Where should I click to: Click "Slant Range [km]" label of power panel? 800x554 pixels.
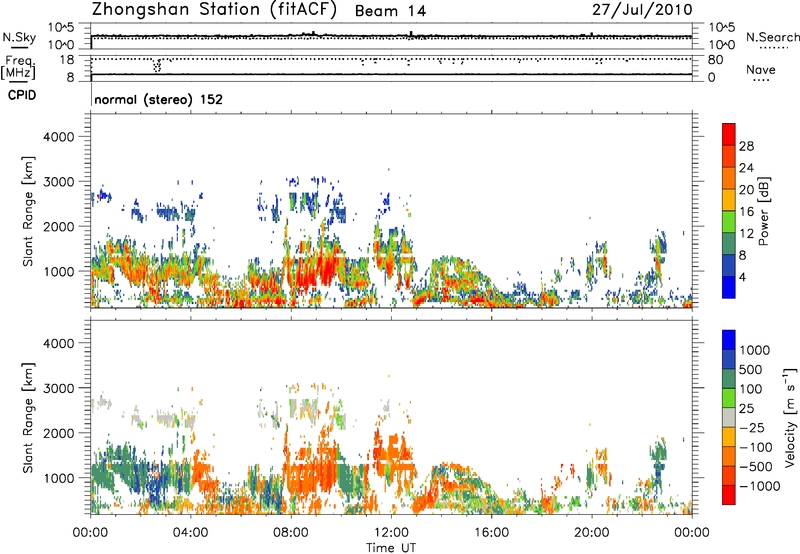click(x=28, y=211)
